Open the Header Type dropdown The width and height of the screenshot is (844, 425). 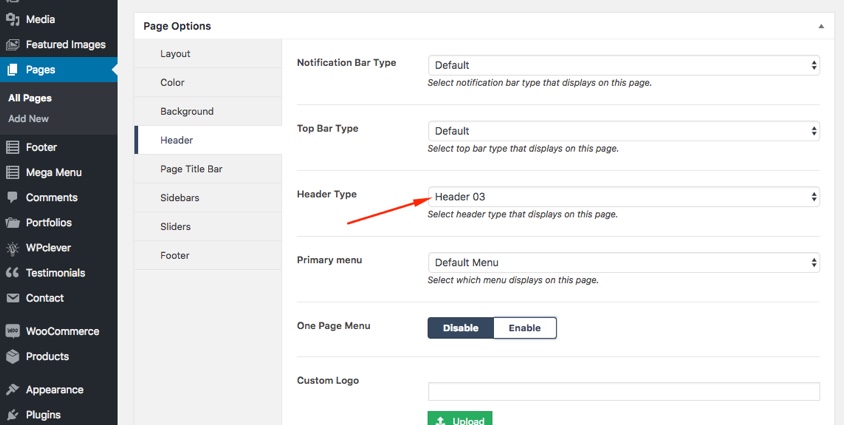coord(623,197)
